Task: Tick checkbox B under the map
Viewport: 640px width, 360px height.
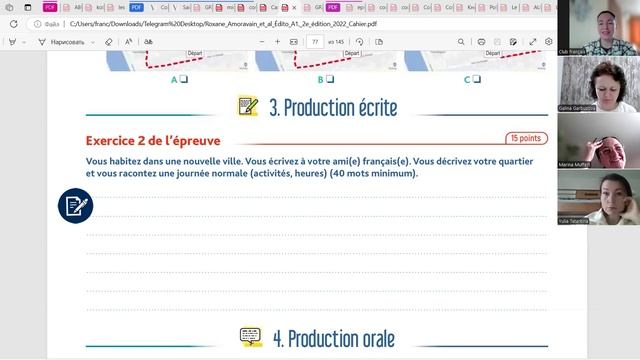Action: click(330, 79)
